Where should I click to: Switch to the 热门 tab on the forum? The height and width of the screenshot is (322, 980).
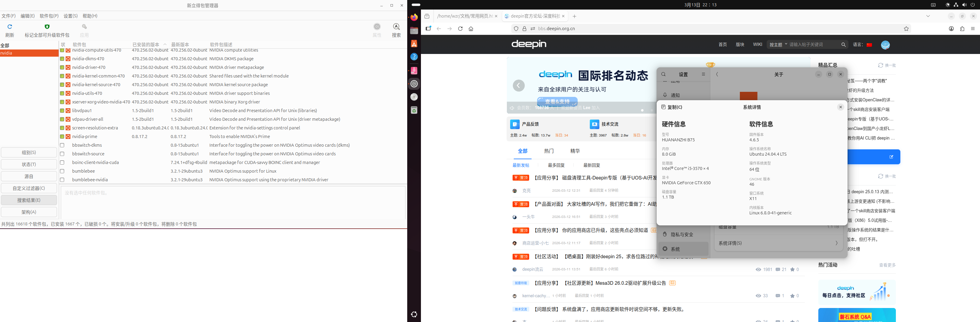click(x=549, y=151)
